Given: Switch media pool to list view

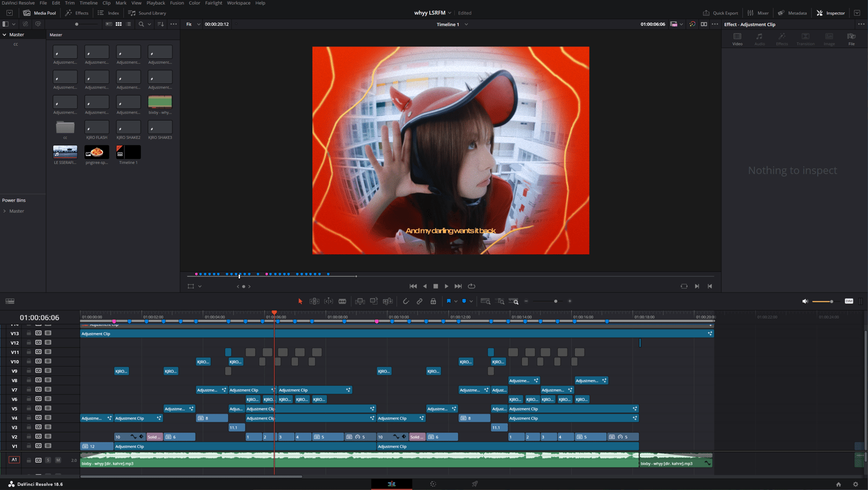Looking at the screenshot, I should pyautogui.click(x=128, y=24).
